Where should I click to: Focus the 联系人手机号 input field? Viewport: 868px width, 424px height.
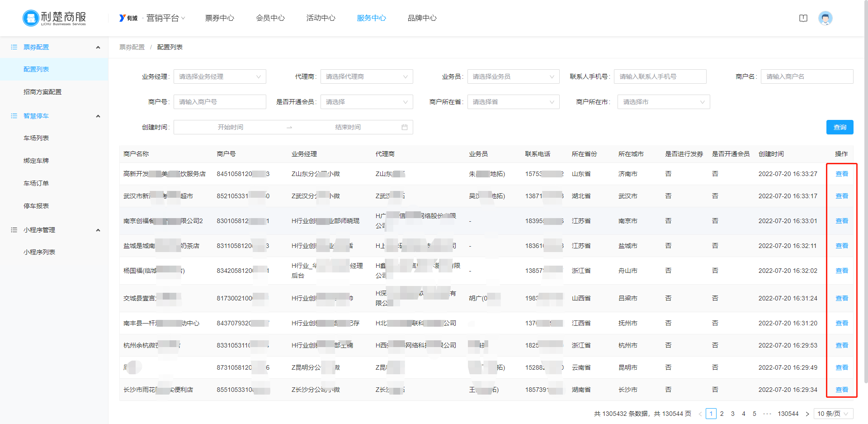tap(660, 76)
